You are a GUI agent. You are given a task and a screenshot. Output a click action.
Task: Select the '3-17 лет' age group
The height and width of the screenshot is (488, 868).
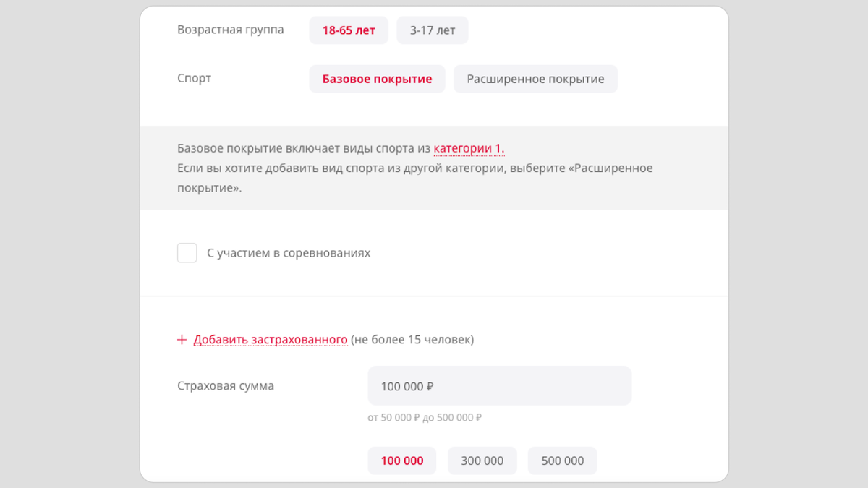(x=432, y=30)
